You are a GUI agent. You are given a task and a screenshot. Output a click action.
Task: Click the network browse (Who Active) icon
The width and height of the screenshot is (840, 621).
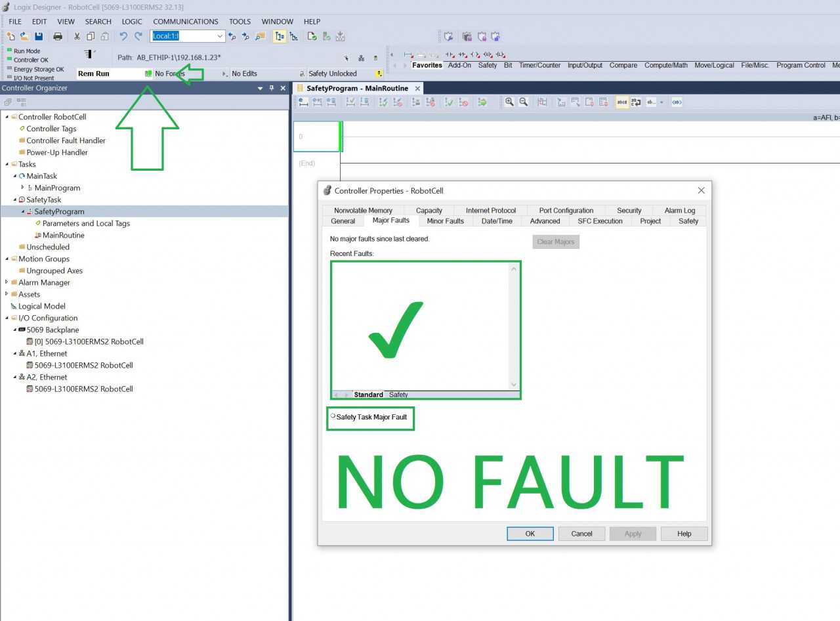coord(362,58)
